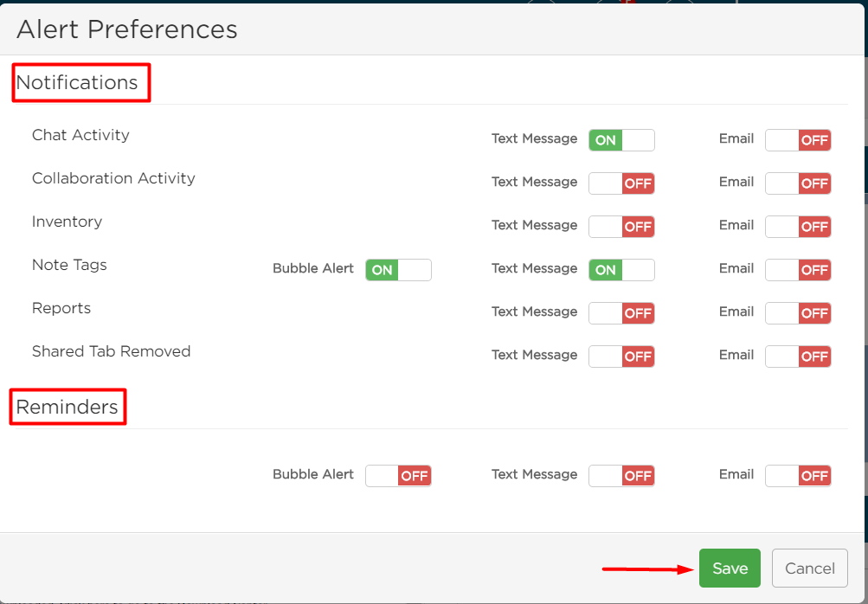The height and width of the screenshot is (604, 868).
Task: Enable Reminders Bubble Alert toggle
Action: click(399, 476)
